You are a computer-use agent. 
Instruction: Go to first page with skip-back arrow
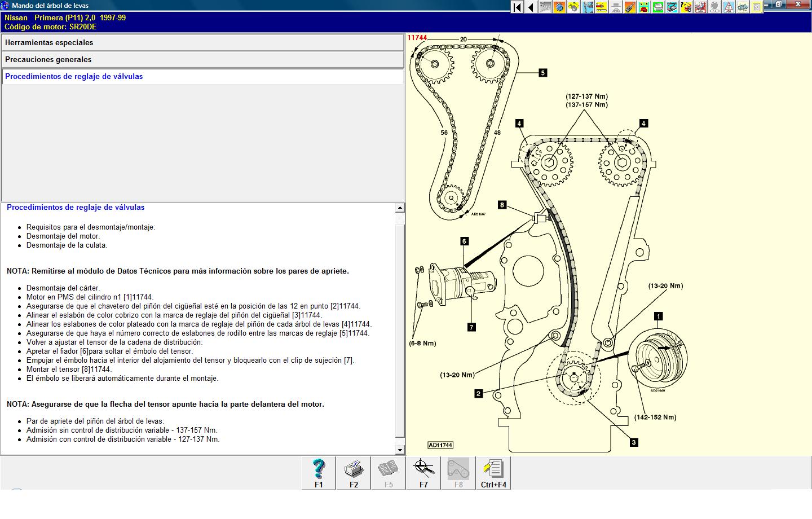[517, 7]
